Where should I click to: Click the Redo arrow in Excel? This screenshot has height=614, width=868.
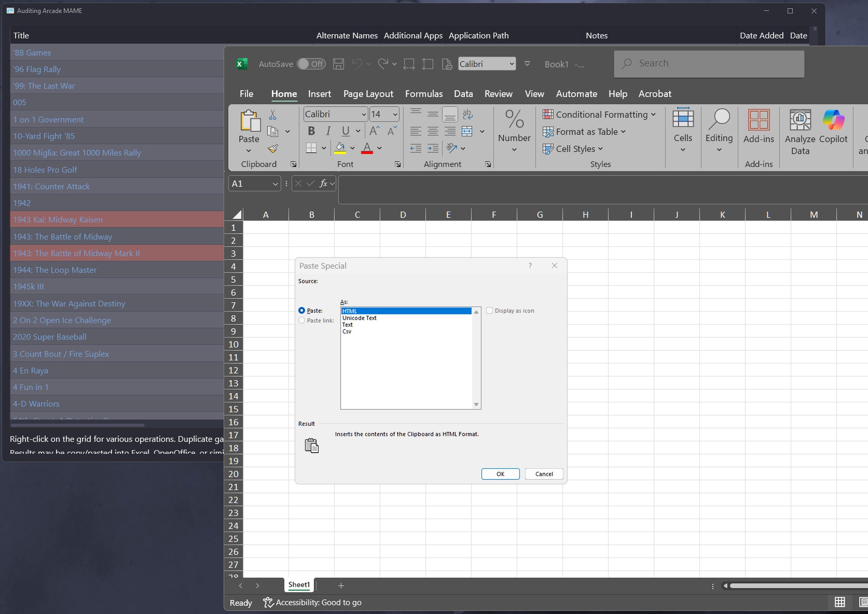click(x=383, y=64)
